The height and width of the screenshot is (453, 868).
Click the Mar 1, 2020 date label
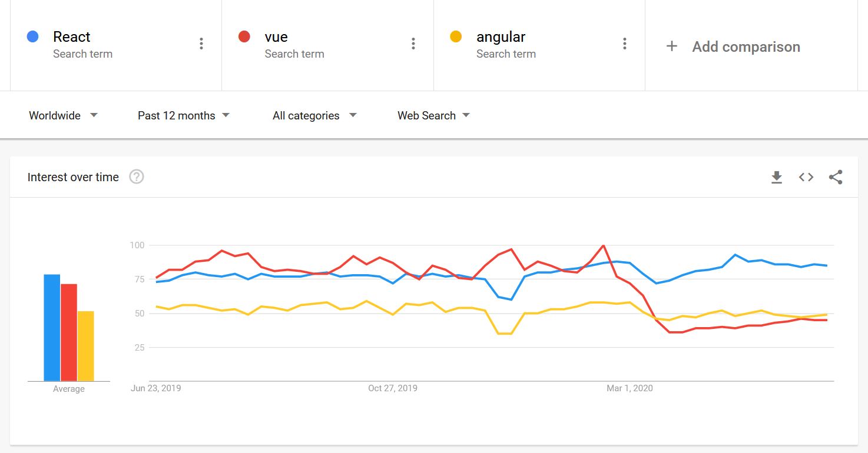click(630, 388)
